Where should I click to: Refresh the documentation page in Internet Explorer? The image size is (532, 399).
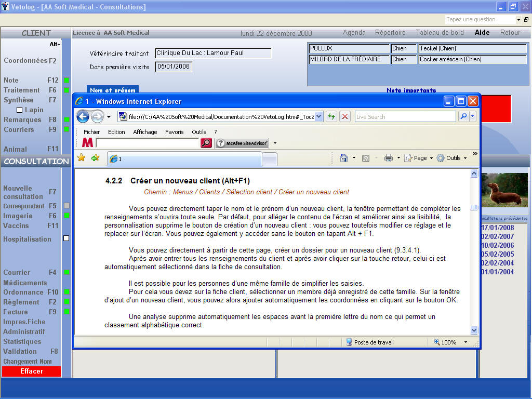pos(331,117)
